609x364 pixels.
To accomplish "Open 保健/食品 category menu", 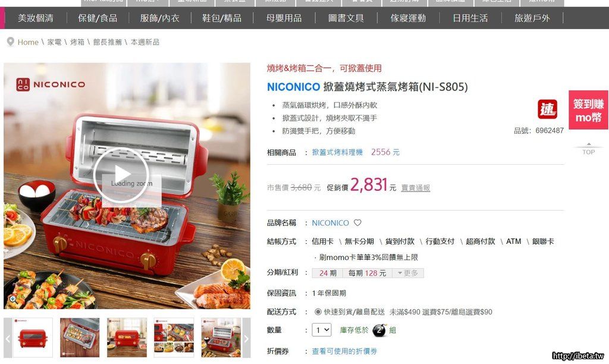I will 98,18.
